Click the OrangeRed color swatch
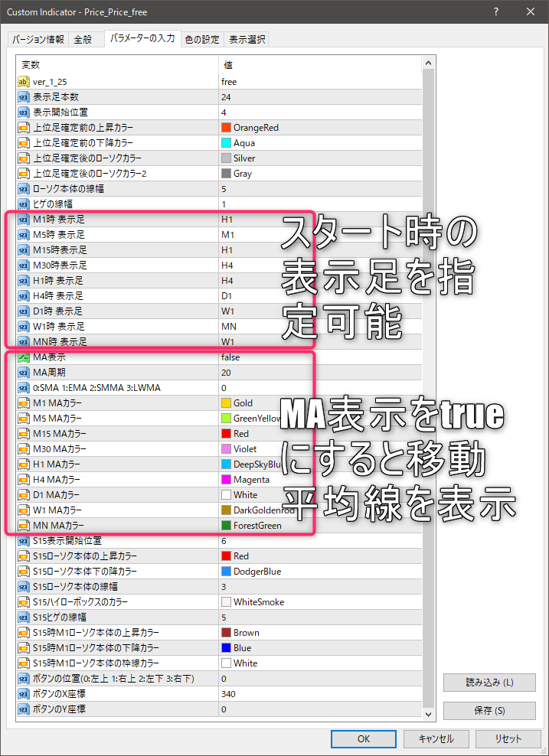Viewport: 549px width, 756px height. click(x=226, y=128)
